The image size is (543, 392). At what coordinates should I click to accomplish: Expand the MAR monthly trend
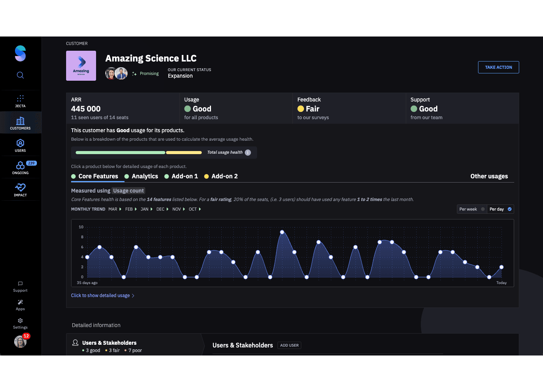coord(115,209)
